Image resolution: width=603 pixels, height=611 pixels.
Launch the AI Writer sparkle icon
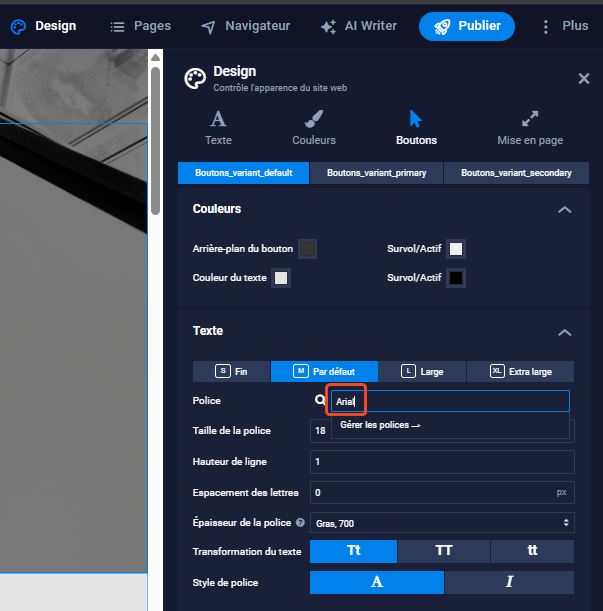point(328,26)
